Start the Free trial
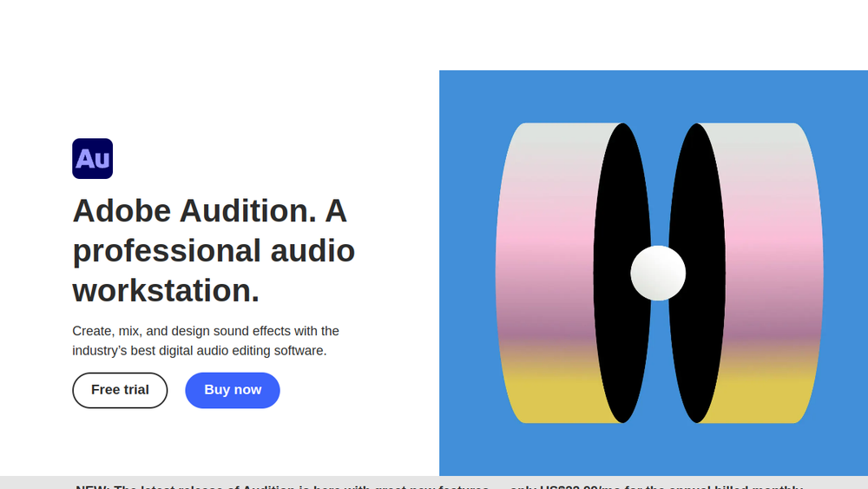This screenshot has height=489, width=868. click(x=120, y=391)
